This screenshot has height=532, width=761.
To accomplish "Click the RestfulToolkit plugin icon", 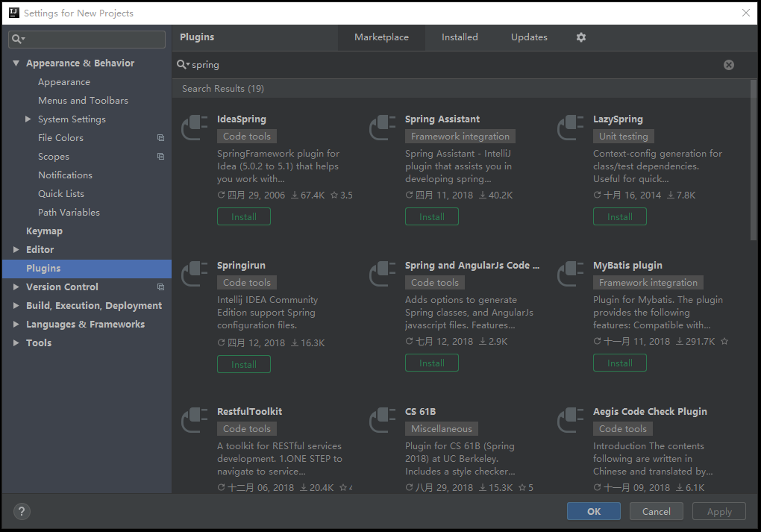I will click(x=195, y=420).
